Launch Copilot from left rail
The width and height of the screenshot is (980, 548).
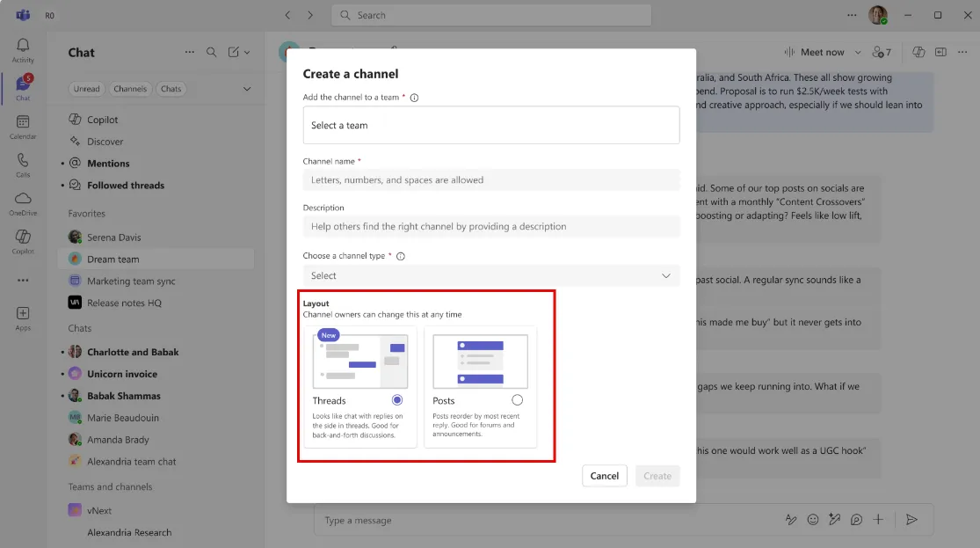click(23, 240)
